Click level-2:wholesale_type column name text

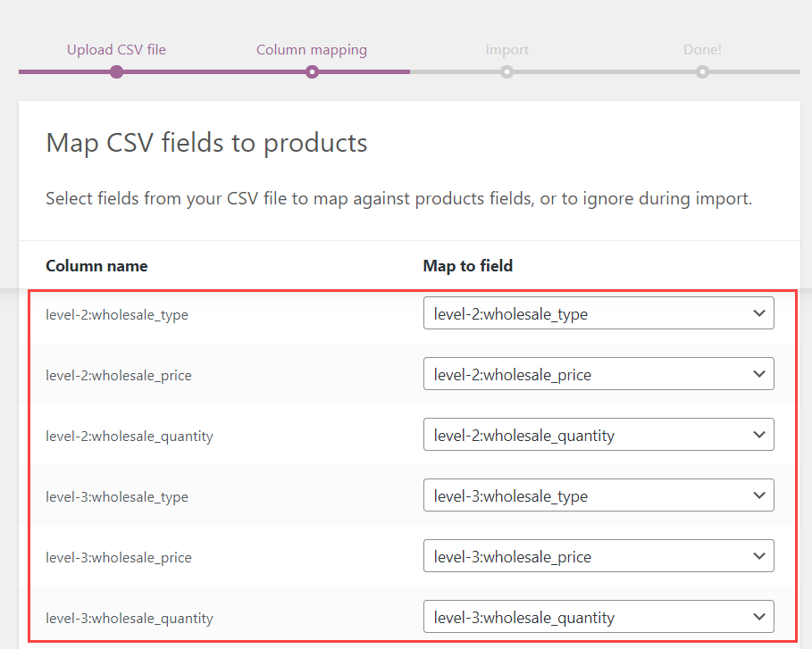click(x=117, y=315)
